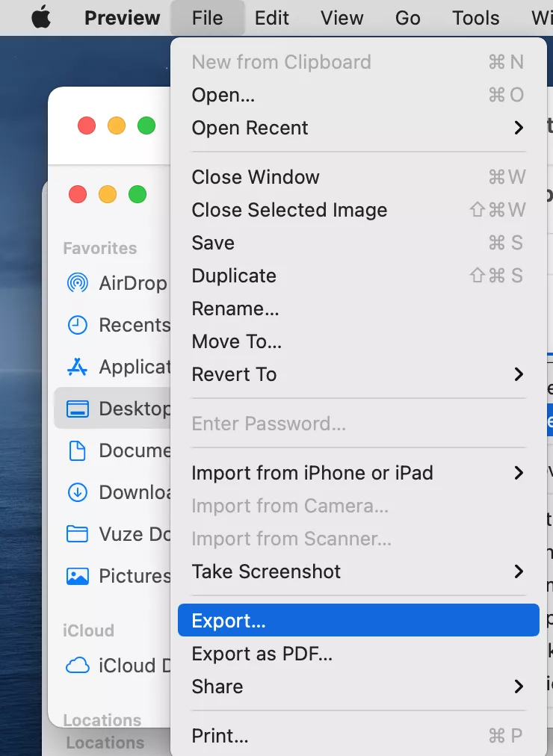Viewport: 553px width, 756px height.
Task: Click the Applications icon in Favorites
Action: (77, 367)
